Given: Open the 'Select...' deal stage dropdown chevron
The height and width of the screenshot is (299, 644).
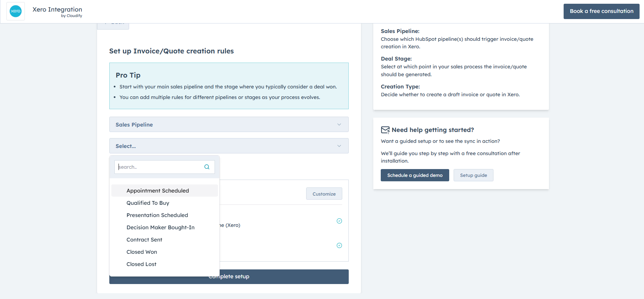Looking at the screenshot, I should pos(339,146).
